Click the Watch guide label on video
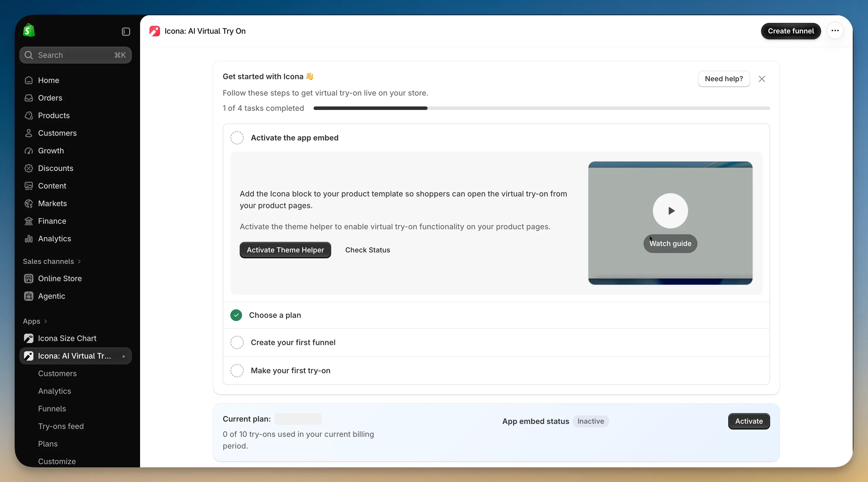The width and height of the screenshot is (868, 482). pyautogui.click(x=670, y=243)
